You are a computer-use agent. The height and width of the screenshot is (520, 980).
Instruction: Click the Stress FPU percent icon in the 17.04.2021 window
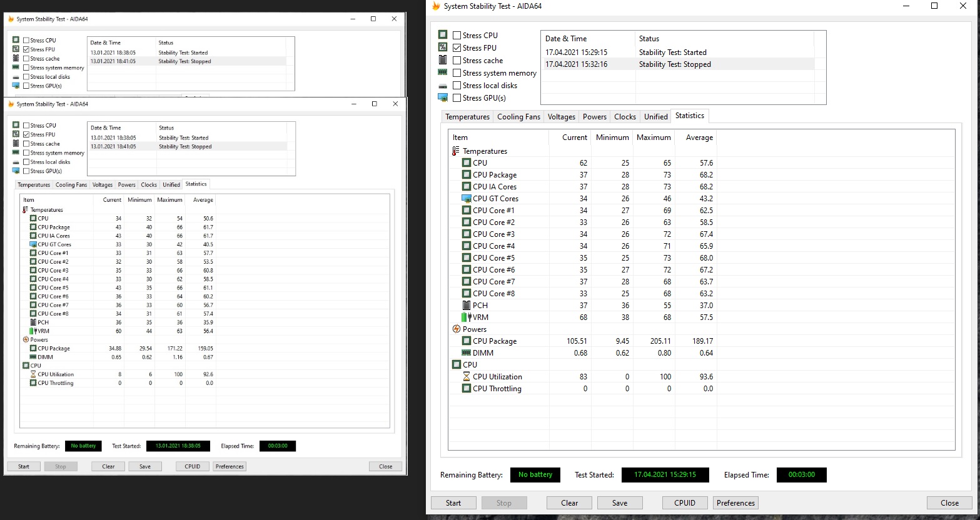(x=443, y=47)
